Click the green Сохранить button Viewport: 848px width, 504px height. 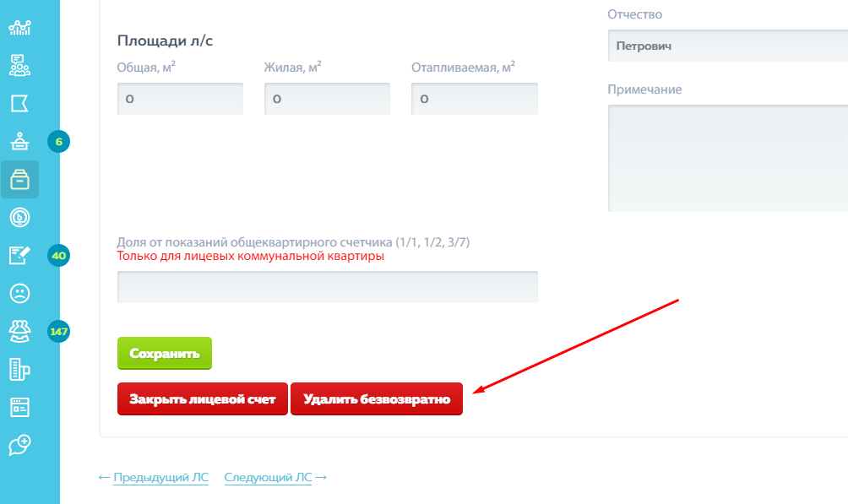[165, 353]
